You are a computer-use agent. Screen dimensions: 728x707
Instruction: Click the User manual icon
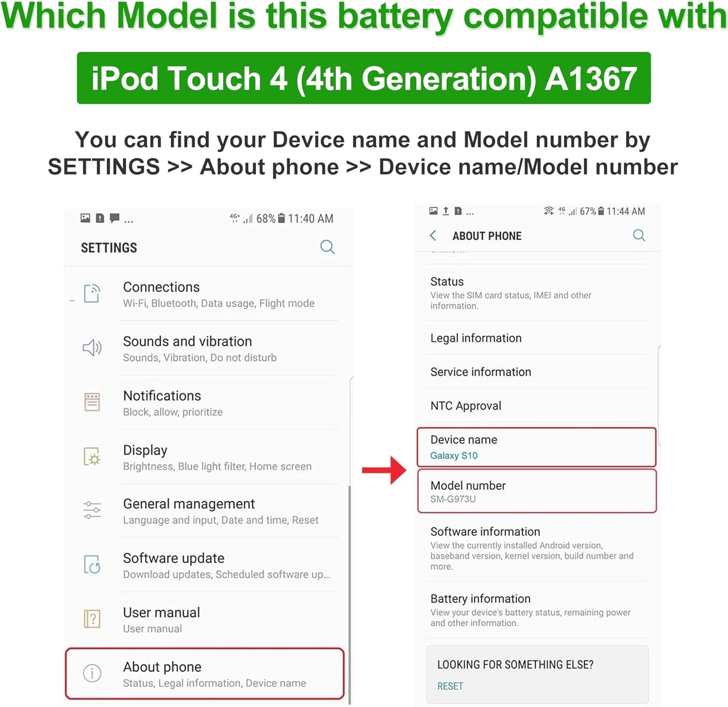pos(92,619)
